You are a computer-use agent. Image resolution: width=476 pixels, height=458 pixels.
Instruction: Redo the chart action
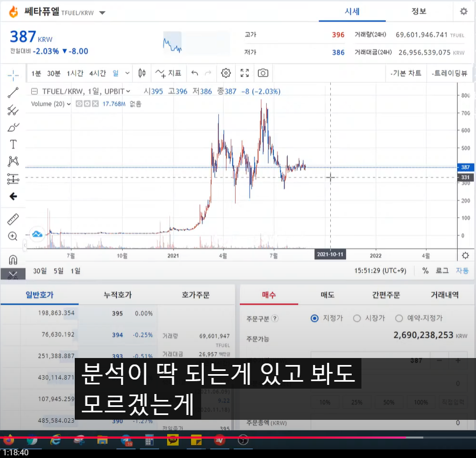208,73
